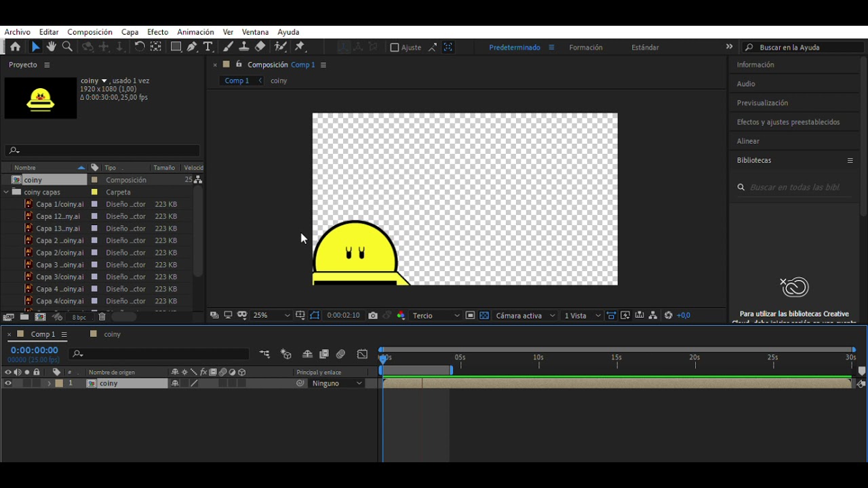Open the Efectos y ajustes preestablecidos panel

point(788,122)
